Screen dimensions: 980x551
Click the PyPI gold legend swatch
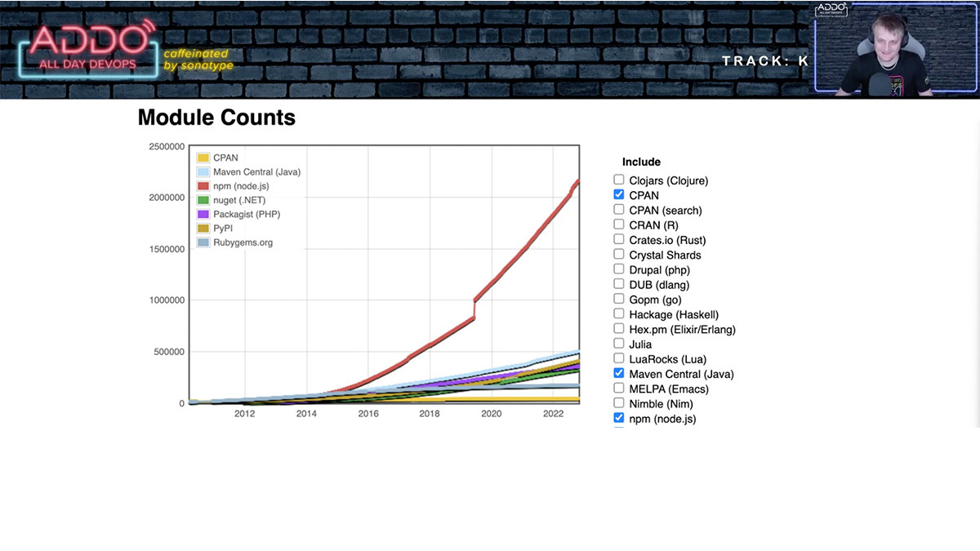[203, 229]
